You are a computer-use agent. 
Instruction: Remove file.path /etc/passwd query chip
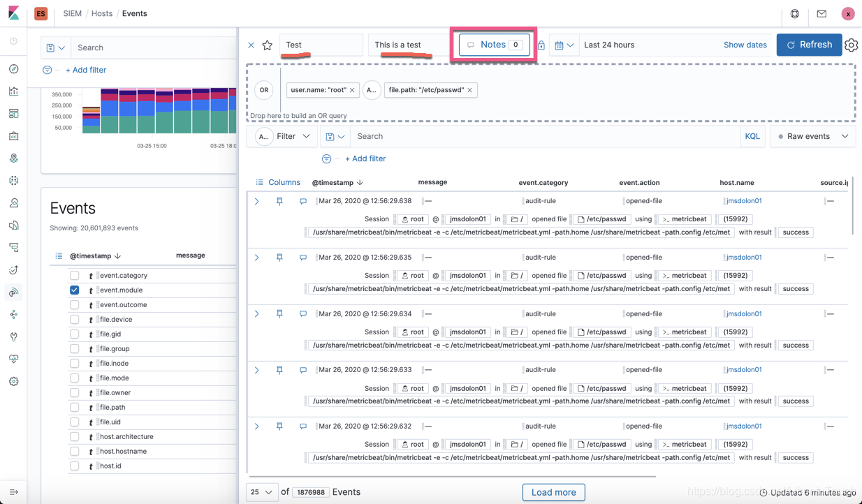[470, 90]
